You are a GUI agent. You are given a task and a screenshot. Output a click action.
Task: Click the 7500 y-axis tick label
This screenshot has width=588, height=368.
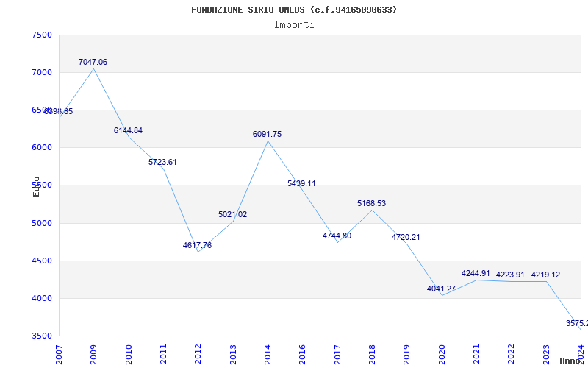tap(42, 35)
